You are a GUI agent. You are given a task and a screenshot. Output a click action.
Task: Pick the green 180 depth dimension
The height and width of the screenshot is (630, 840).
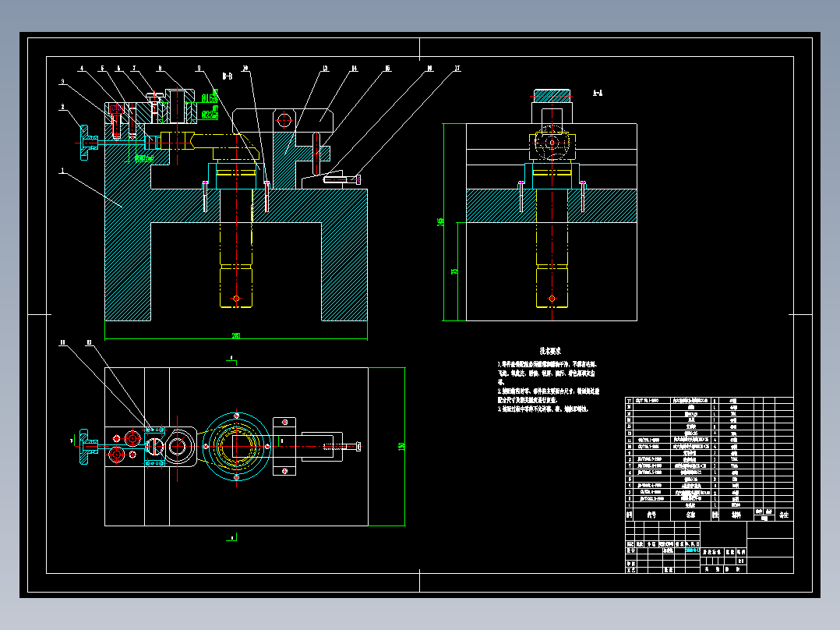[x=402, y=446]
